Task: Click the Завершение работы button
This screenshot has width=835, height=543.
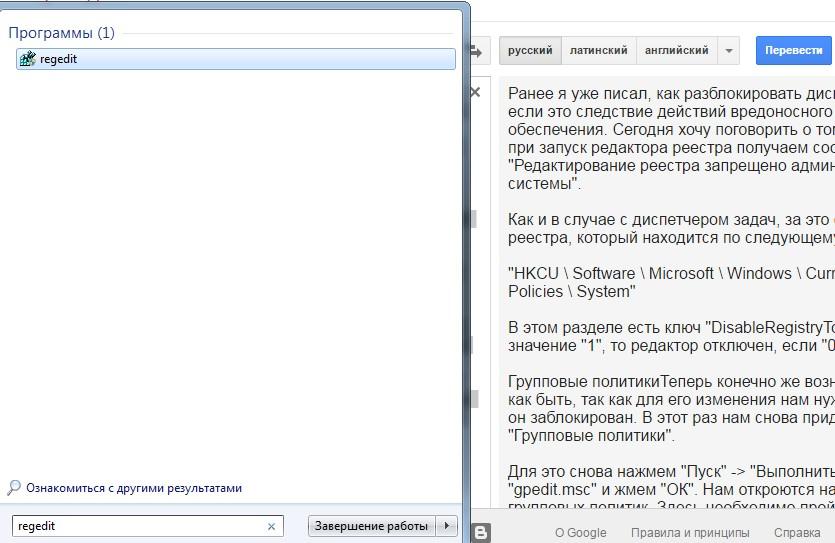Action: (x=371, y=526)
